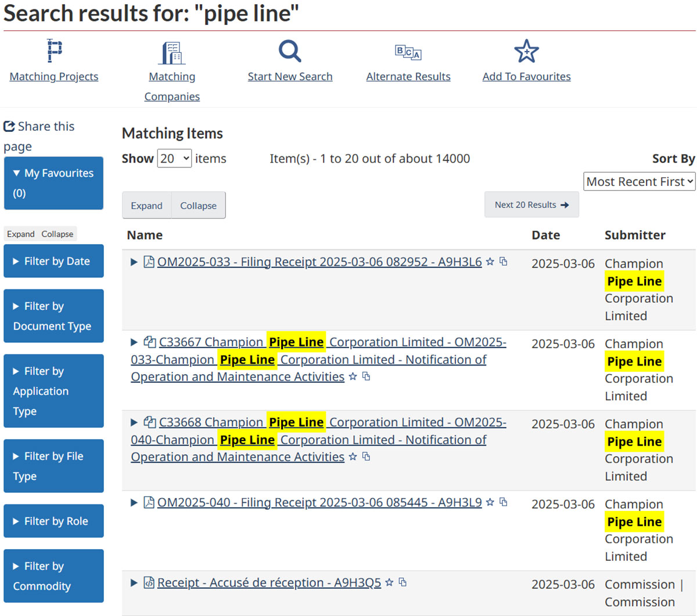Click the Name column header

(145, 235)
